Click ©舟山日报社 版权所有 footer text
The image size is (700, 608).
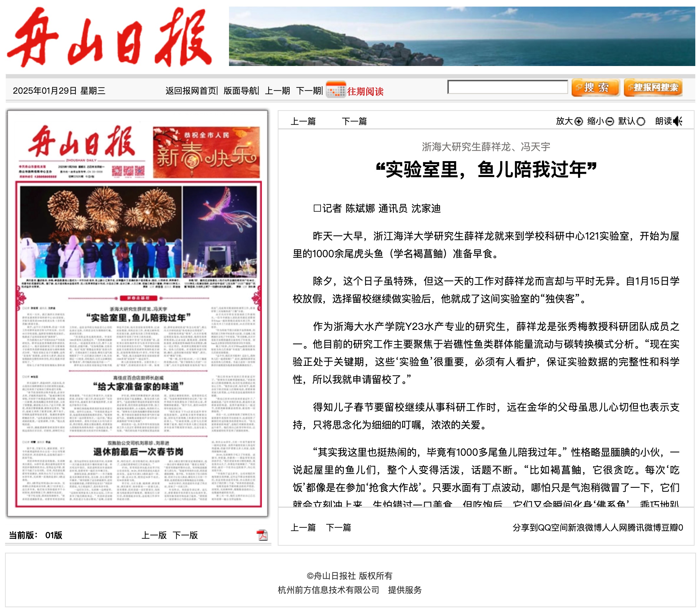click(349, 576)
